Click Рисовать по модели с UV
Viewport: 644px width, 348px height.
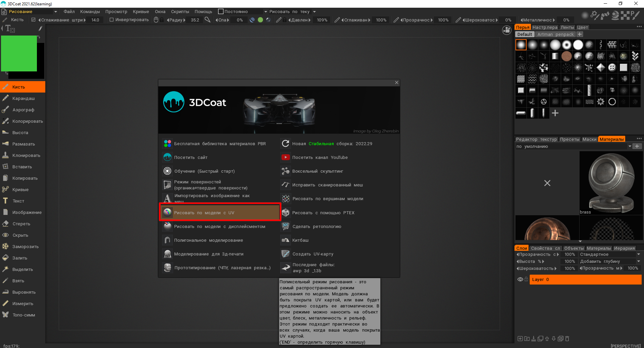[x=220, y=213]
